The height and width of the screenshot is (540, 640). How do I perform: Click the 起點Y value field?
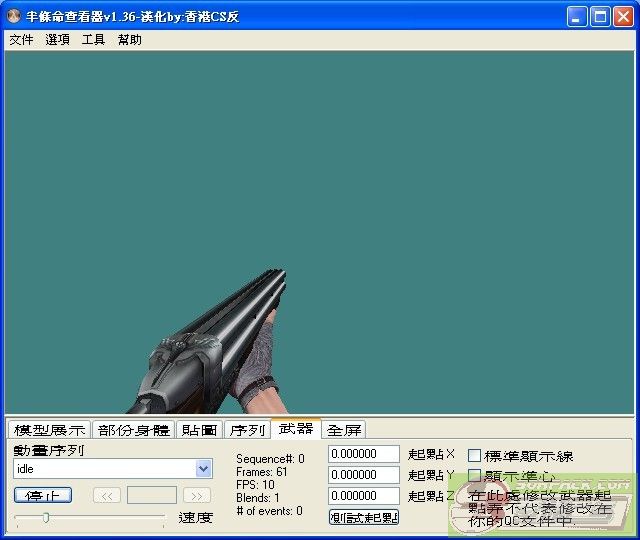point(364,475)
